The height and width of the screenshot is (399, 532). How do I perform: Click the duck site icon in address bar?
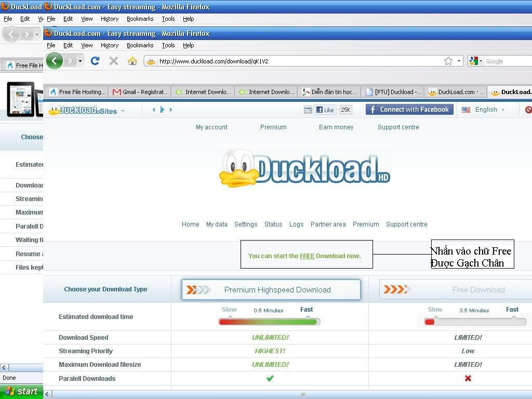151,61
